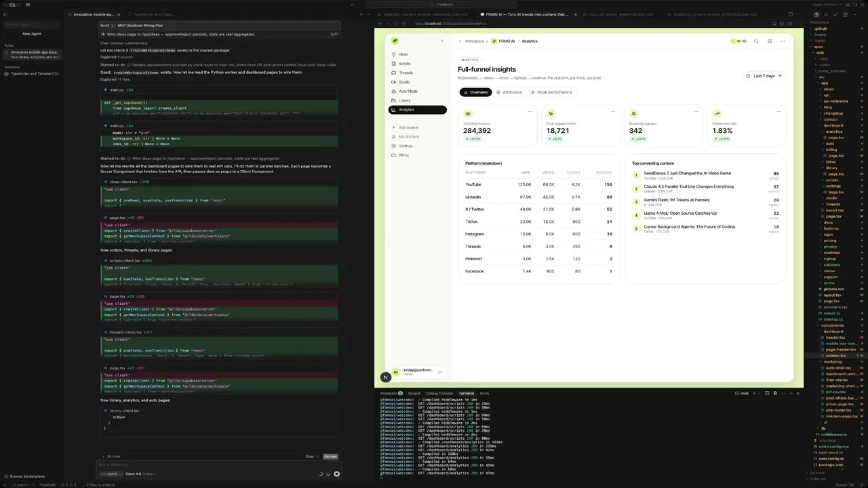Open the Problems panel tab
Screen dimensions: 868x488
click(391, 393)
